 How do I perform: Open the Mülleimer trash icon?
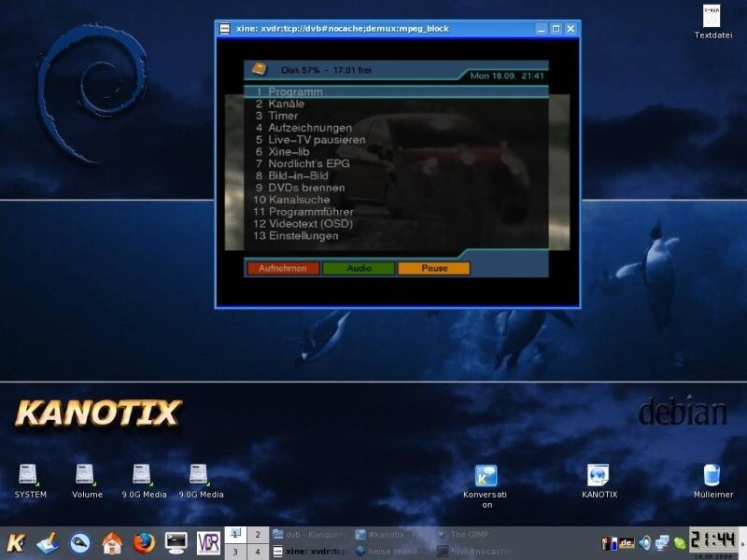pyautogui.click(x=712, y=476)
